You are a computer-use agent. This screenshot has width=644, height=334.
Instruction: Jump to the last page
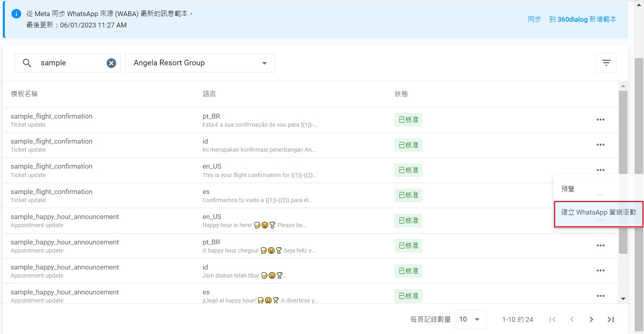click(x=611, y=319)
